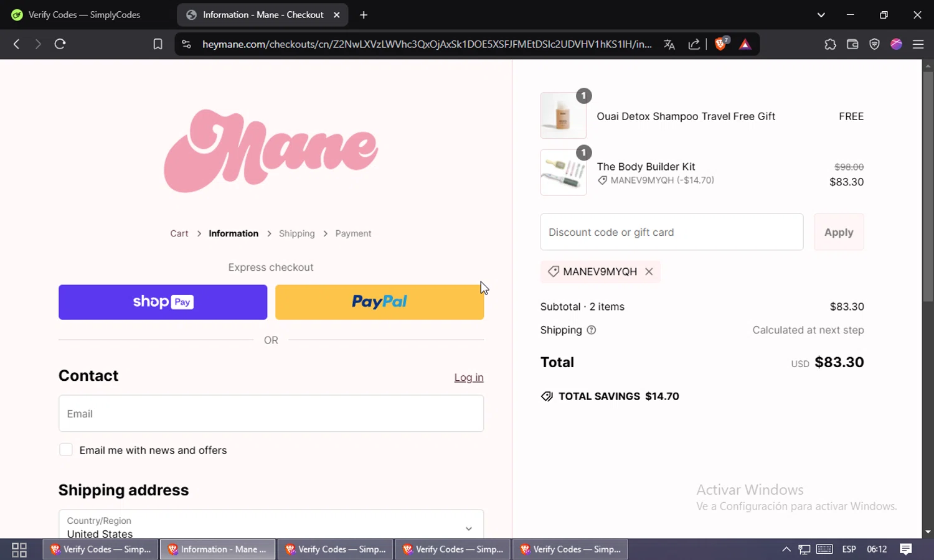The height and width of the screenshot is (560, 934).
Task: Click the touch keyboard tray icon
Action: click(824, 549)
